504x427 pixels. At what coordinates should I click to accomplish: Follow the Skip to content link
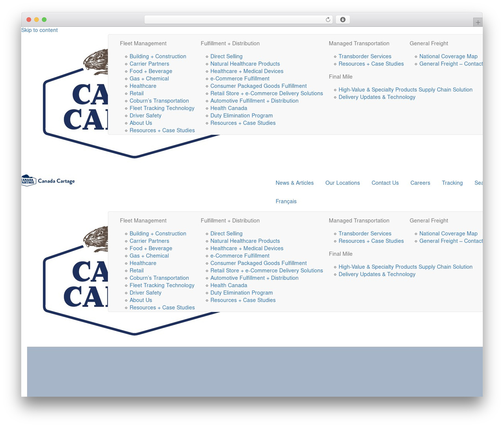pyautogui.click(x=39, y=30)
